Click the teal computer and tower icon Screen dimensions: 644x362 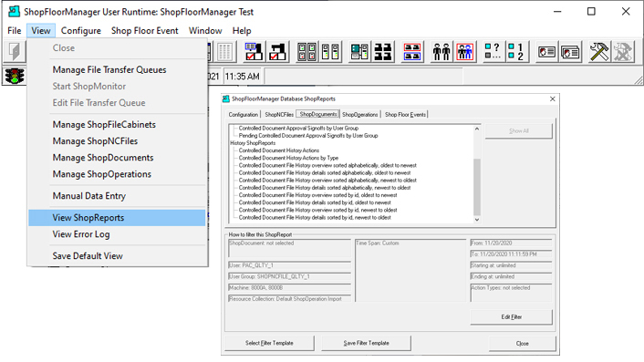(x=359, y=52)
